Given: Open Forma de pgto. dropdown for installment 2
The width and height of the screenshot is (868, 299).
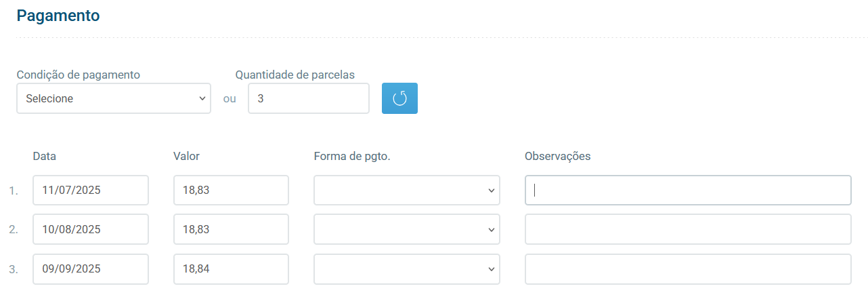Looking at the screenshot, I should click(406, 229).
